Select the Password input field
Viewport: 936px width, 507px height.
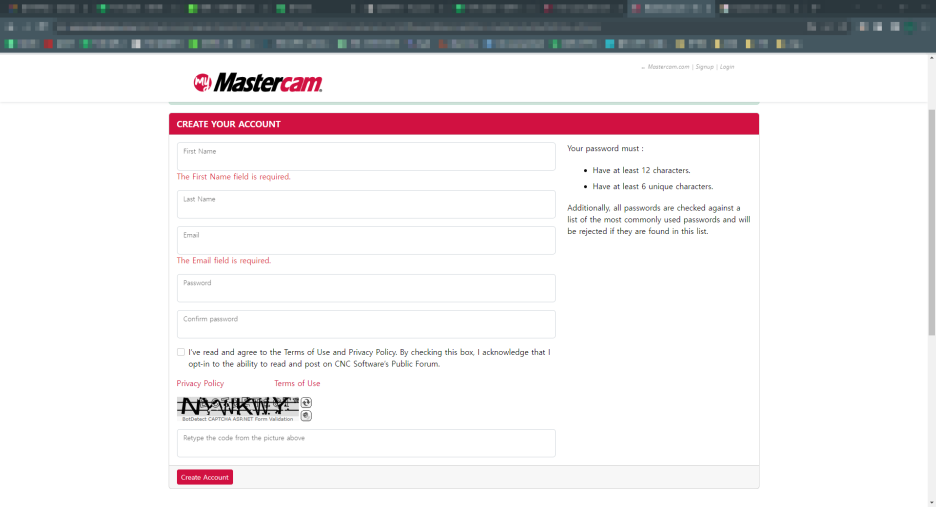[x=366, y=289]
